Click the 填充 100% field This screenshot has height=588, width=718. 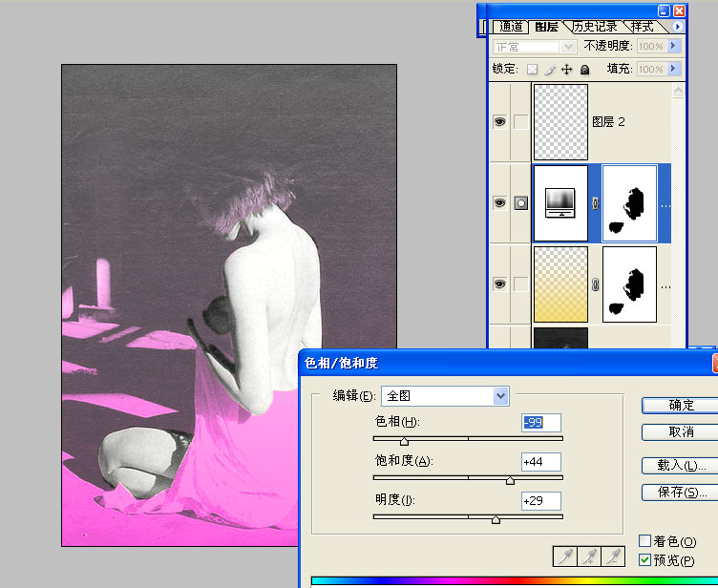(651, 69)
